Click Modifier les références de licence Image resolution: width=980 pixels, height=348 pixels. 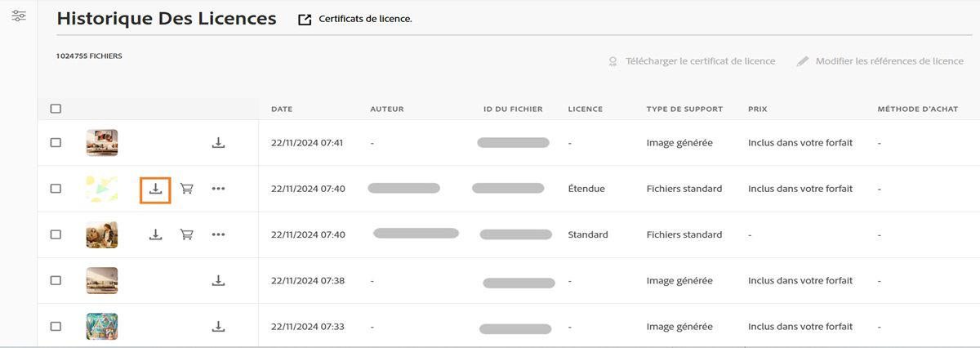[880, 61]
